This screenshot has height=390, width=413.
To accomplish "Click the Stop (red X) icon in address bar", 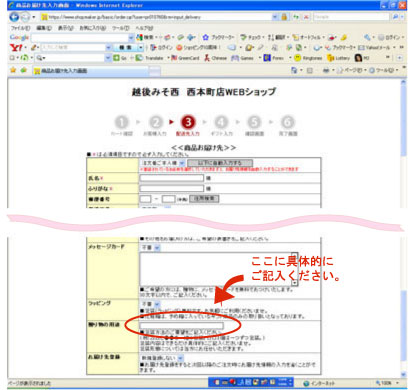I will tap(306, 17).
